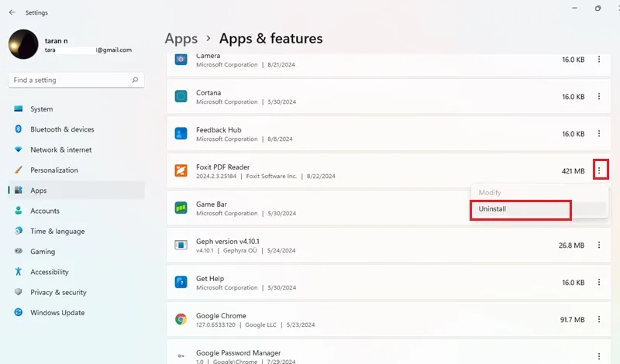Image resolution: width=620 pixels, height=364 pixels.
Task: Open more options for Cortana
Action: click(x=599, y=97)
